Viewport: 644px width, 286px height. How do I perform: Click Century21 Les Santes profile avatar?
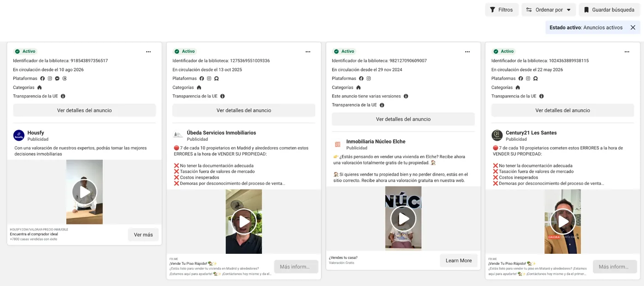497,135
